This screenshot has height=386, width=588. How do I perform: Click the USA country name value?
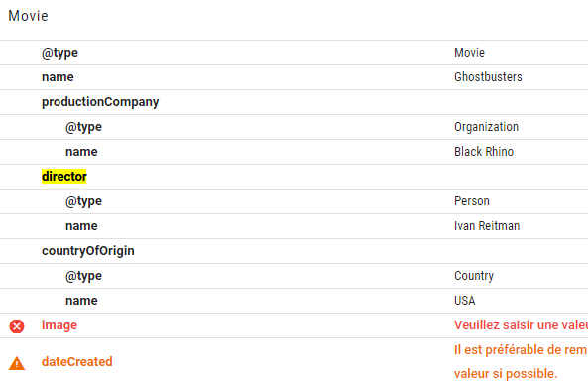point(465,301)
